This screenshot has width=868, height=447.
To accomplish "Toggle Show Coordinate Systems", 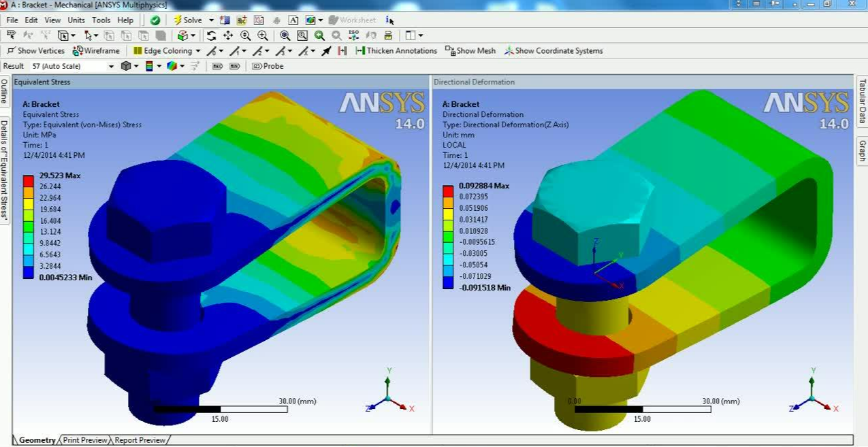I will coord(553,51).
